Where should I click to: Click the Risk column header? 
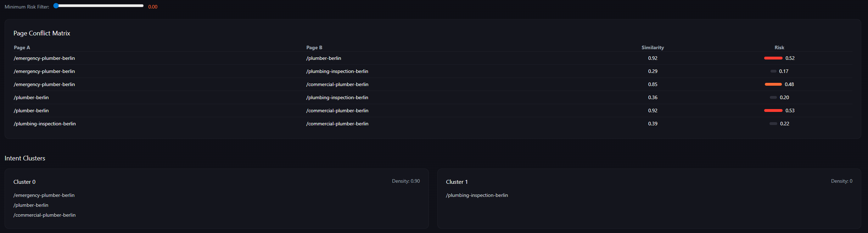[779, 47]
